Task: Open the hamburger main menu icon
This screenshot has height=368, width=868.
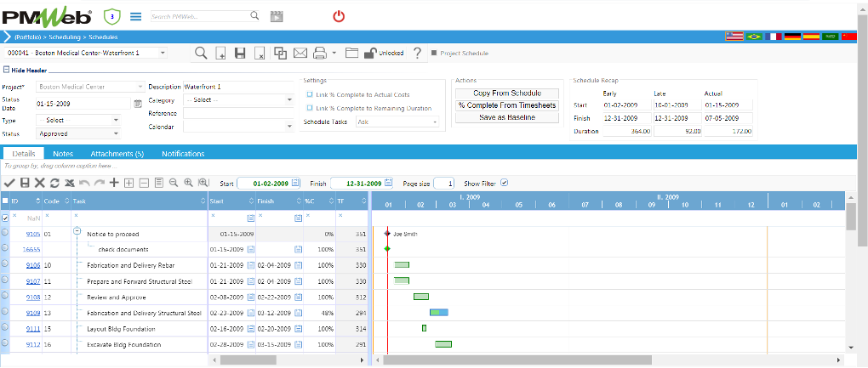Action: click(135, 16)
